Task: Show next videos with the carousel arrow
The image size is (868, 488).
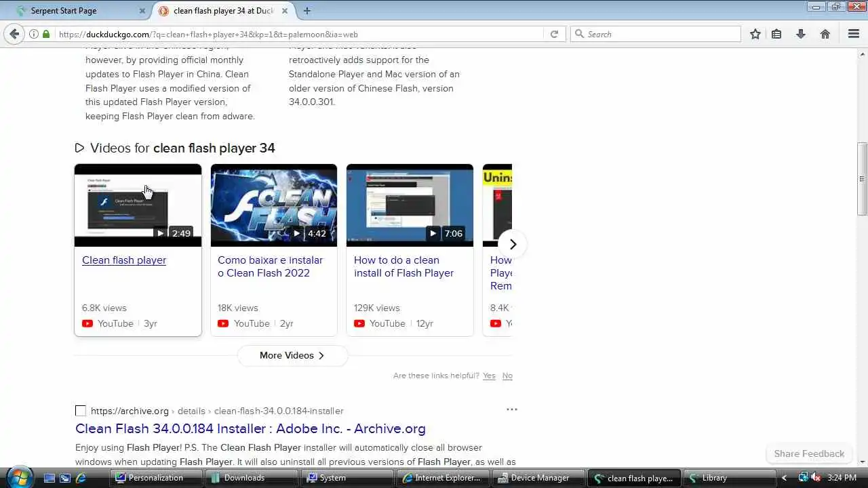Action: coord(513,244)
